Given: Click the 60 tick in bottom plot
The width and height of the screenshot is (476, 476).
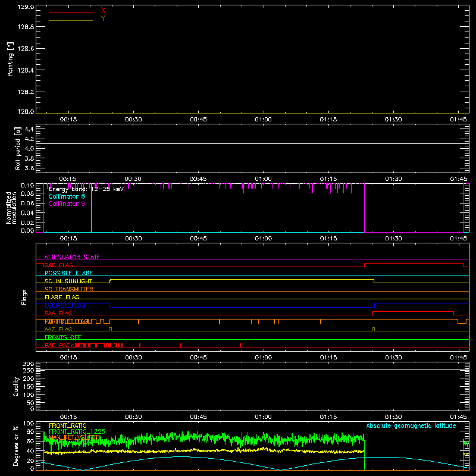Looking at the screenshot, I should coord(30,441).
